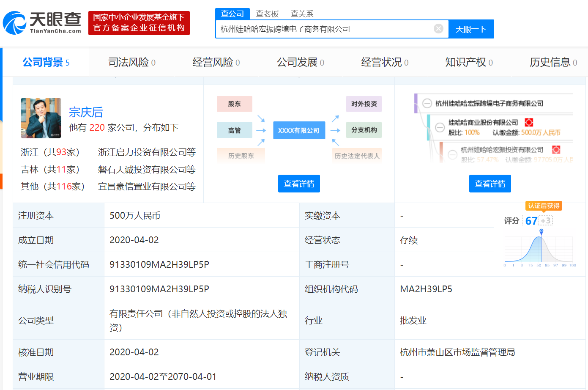The image size is (588, 390).
Task: Open 宗庆后 profile photo
Action: (41, 118)
